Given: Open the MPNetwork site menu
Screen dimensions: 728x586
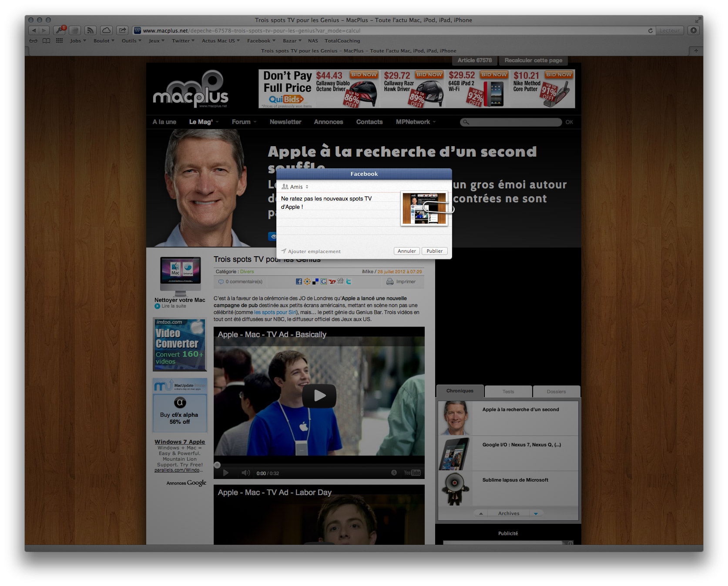Looking at the screenshot, I should (x=416, y=122).
